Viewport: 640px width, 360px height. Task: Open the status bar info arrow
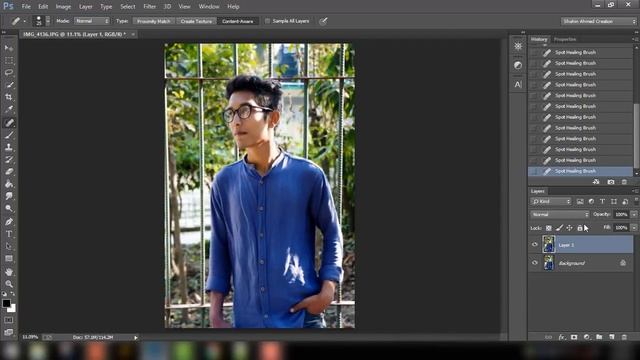click(x=136, y=338)
